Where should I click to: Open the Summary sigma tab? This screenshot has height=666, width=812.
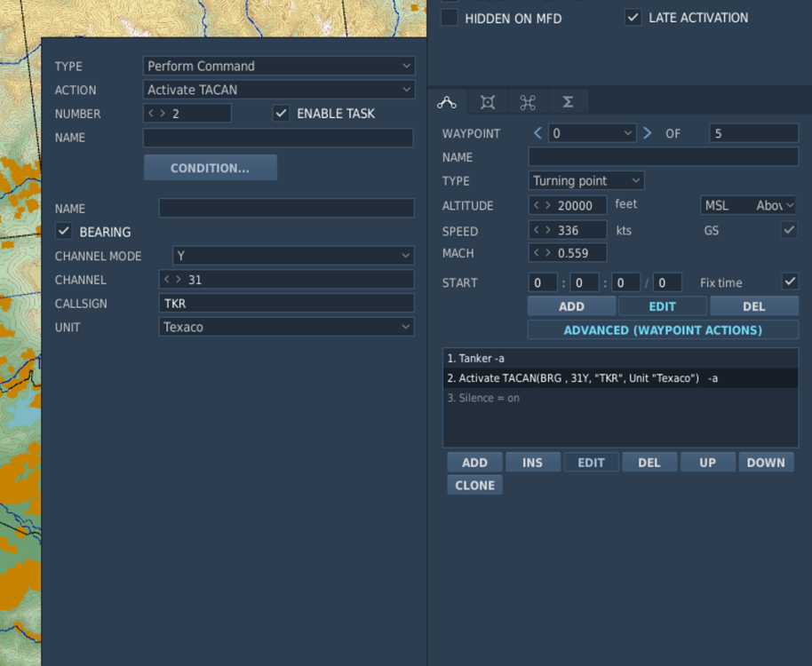point(568,102)
